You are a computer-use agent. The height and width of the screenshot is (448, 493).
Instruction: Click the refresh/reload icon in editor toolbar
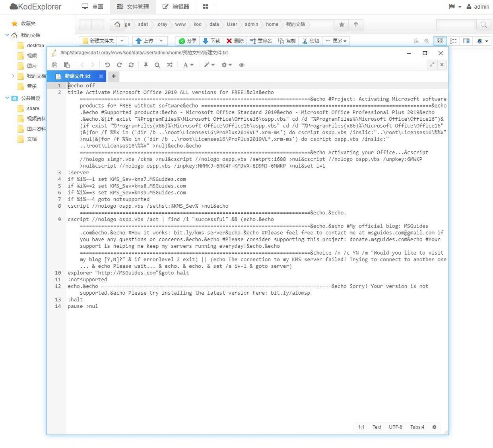(x=131, y=65)
